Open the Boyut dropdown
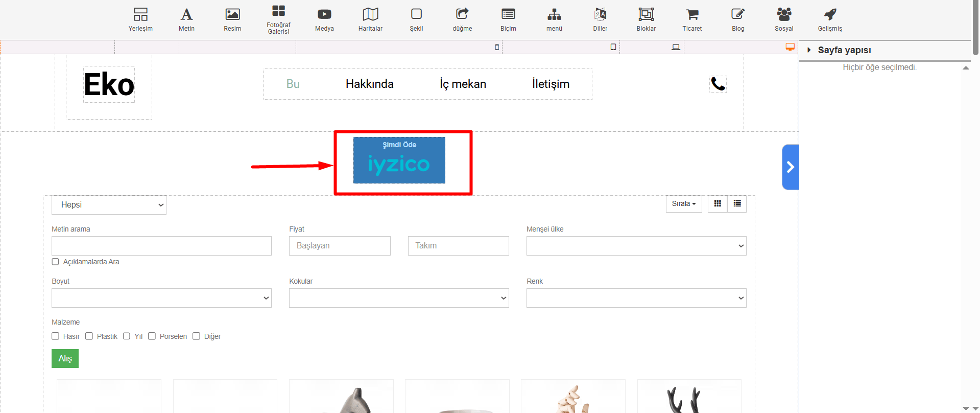980x413 pixels. click(x=161, y=298)
